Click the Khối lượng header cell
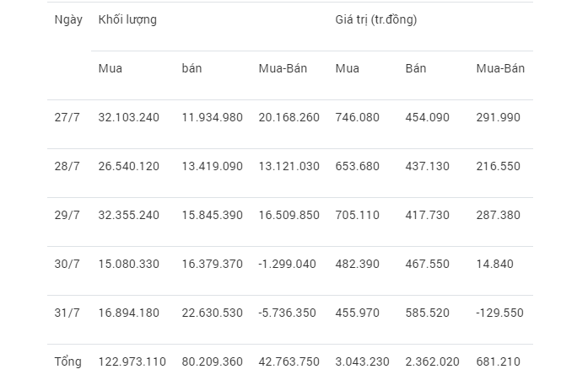This screenshot has height=380, width=588. coord(127,19)
